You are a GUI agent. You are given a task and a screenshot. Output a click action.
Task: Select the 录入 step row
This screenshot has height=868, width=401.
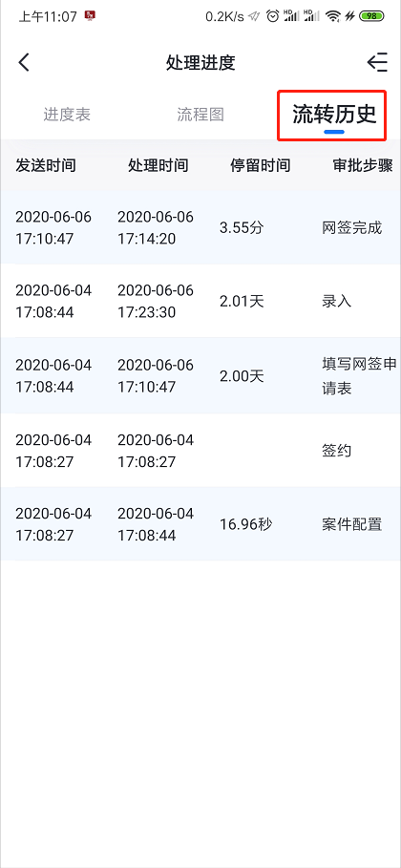click(200, 301)
